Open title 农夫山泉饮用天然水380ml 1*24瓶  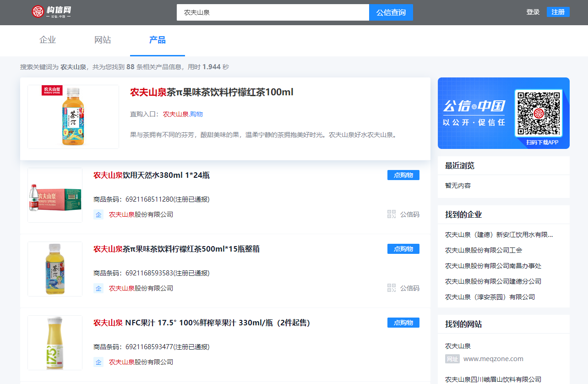tap(152, 175)
